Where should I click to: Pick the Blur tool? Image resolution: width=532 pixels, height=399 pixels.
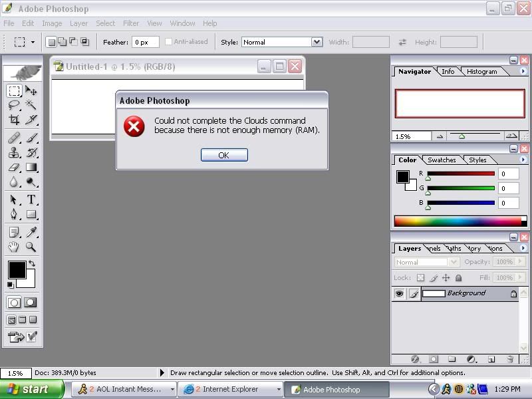(14, 182)
